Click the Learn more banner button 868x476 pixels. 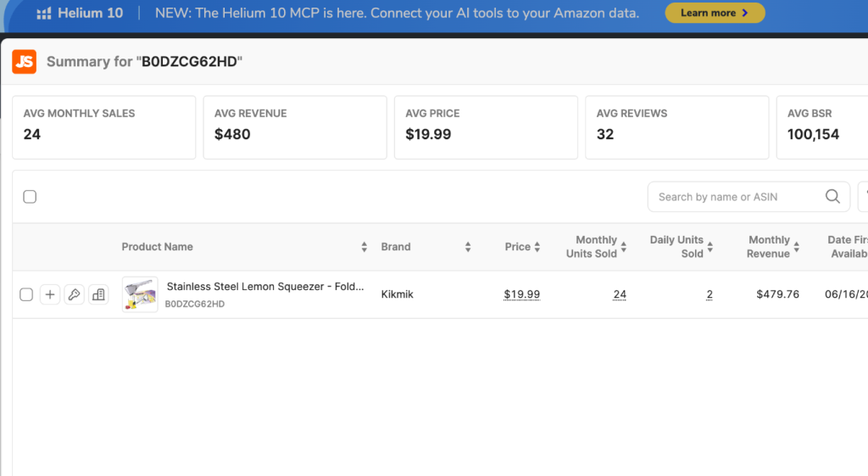click(715, 13)
